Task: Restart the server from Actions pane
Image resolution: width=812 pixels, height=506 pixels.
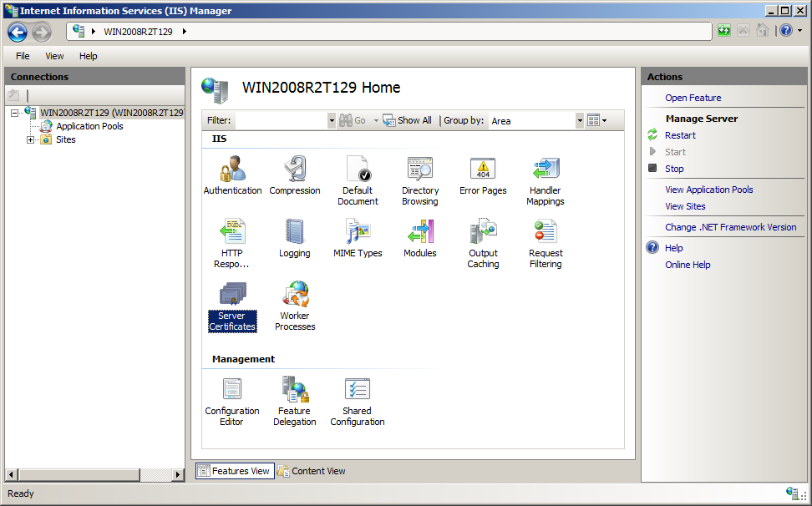Action: tap(680, 134)
